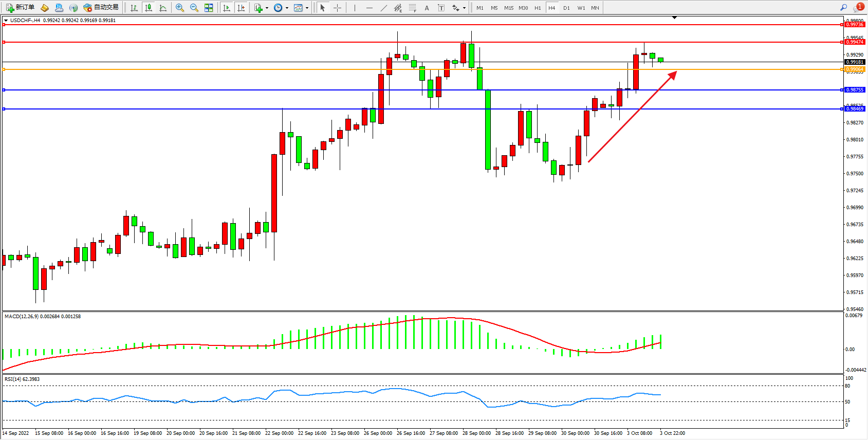Click the orange 0.99064 horizontal line

(206, 69)
